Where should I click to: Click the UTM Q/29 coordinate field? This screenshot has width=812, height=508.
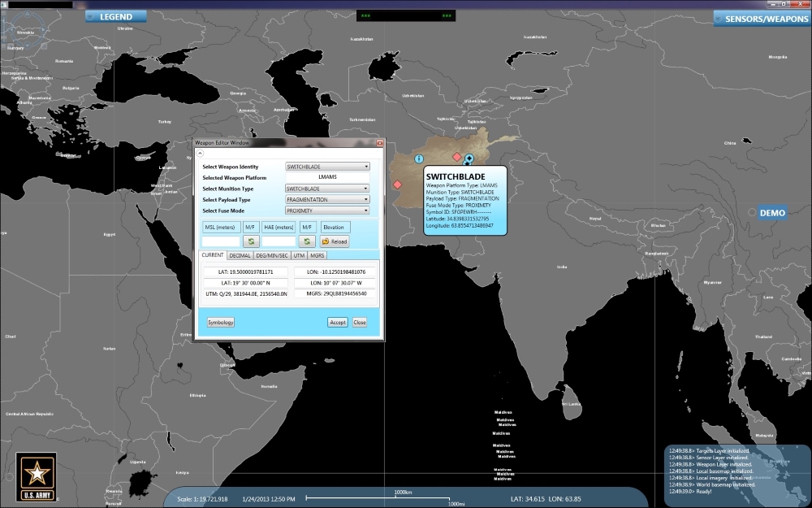tap(245, 294)
